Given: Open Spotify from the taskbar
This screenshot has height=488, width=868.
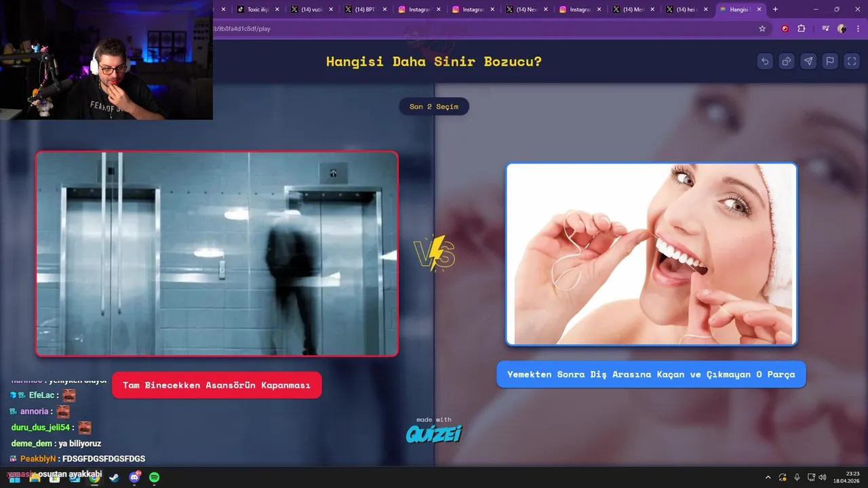Looking at the screenshot, I should (x=154, y=477).
